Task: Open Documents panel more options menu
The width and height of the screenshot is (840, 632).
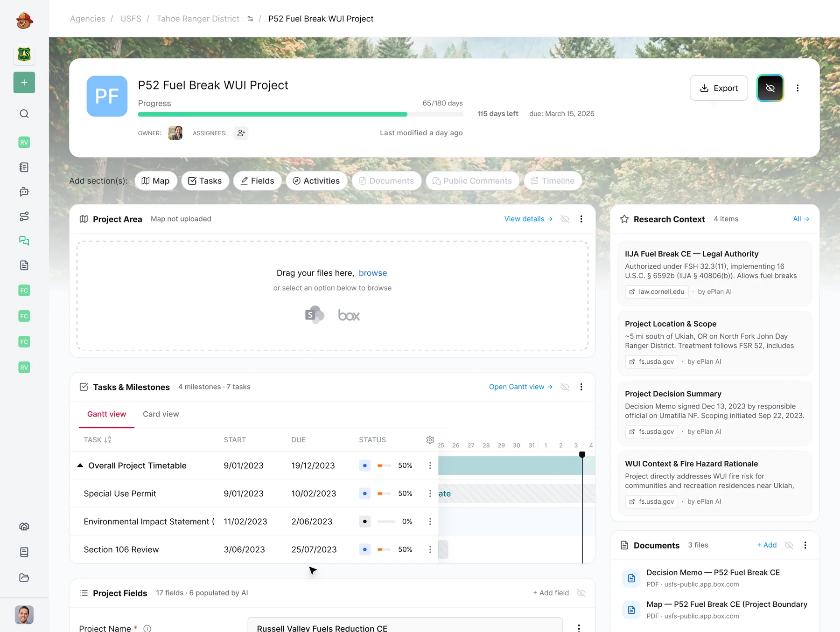Action: pos(805,545)
